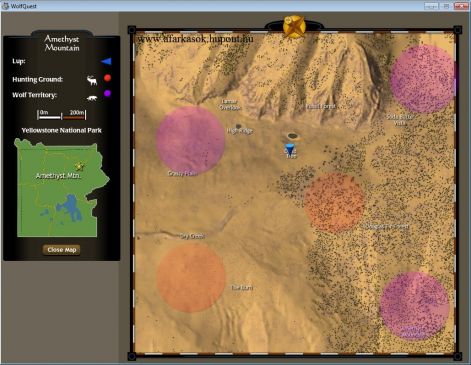Click the Fossil Forest map label
Image resolution: width=471 pixels, height=365 pixels.
click(x=321, y=106)
